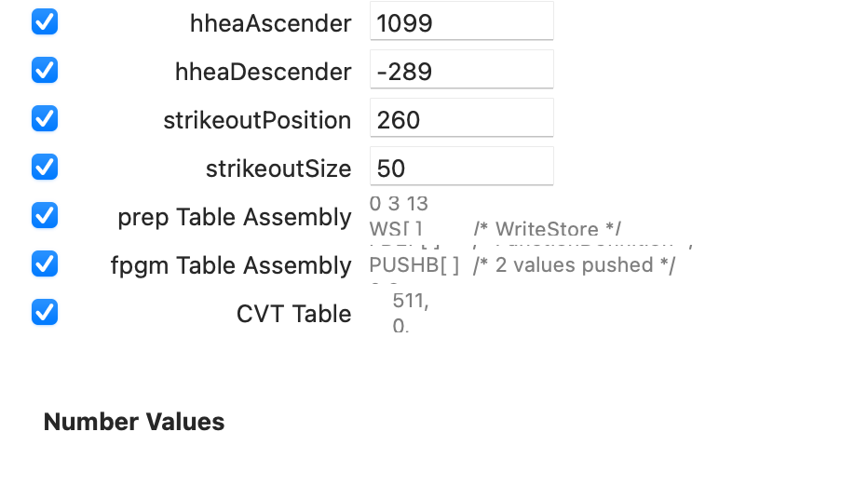Select the strikeoutSize field showing 50

(x=461, y=168)
